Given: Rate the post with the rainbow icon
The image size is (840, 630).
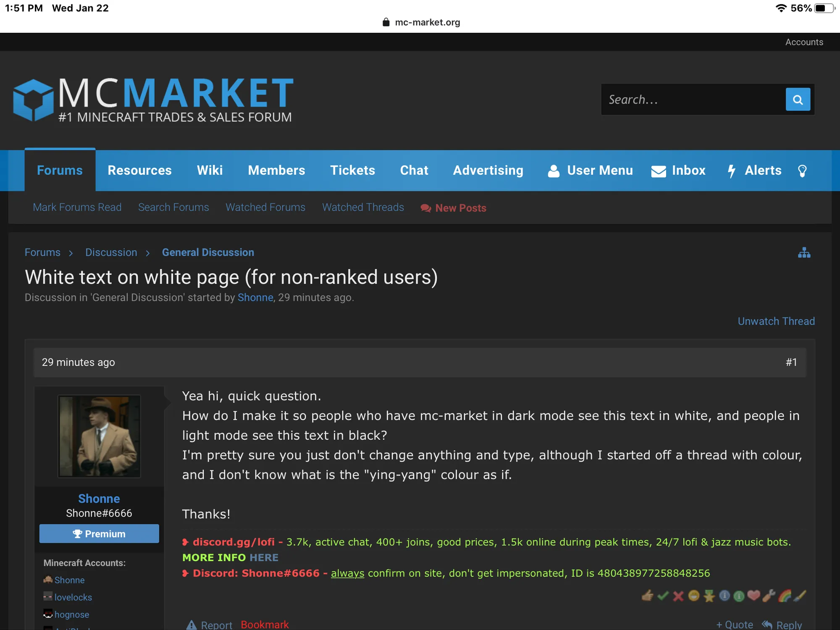Looking at the screenshot, I should coord(784,596).
